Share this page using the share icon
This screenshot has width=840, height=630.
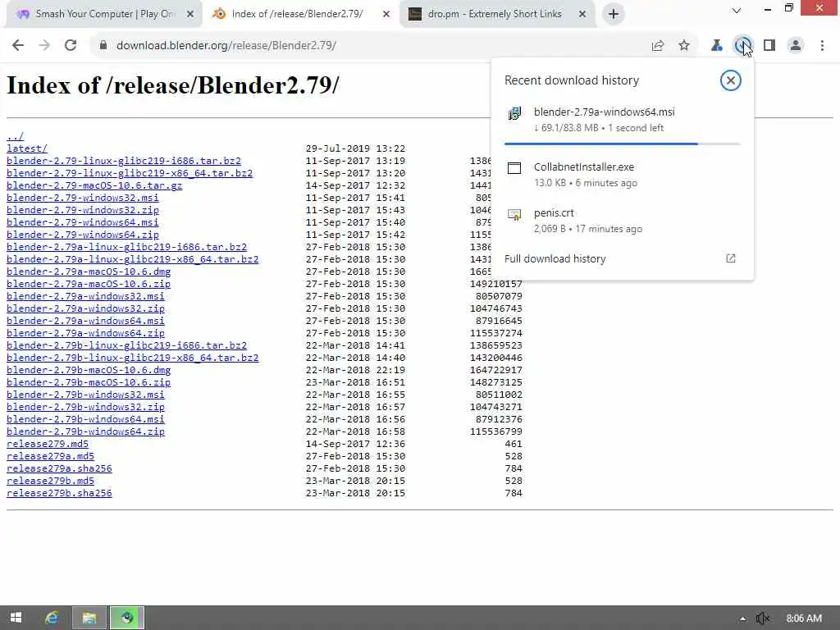[658, 46]
